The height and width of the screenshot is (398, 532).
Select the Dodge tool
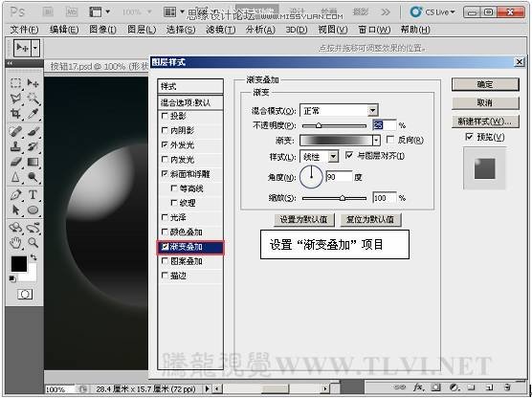33,177
